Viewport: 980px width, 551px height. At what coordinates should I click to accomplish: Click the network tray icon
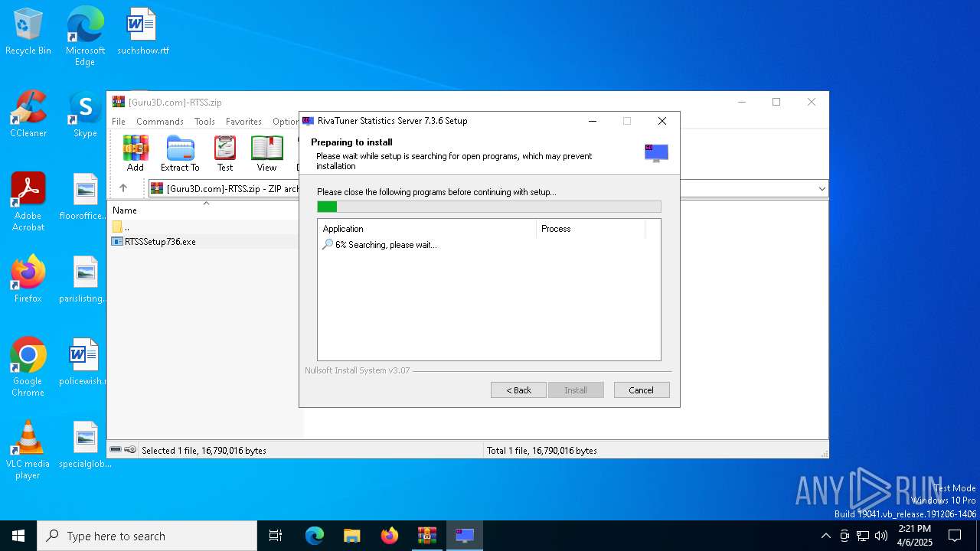(x=863, y=536)
